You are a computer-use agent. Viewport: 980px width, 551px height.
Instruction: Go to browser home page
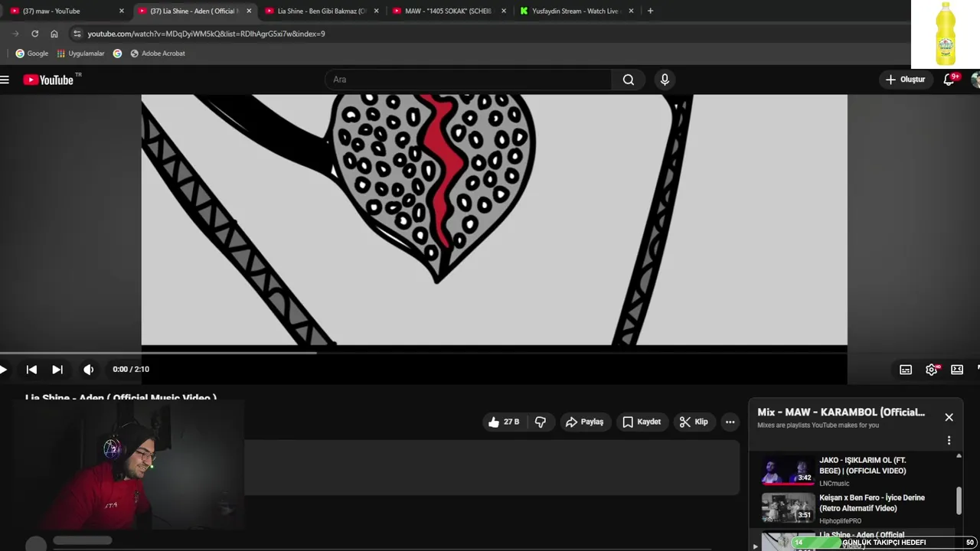tap(54, 34)
